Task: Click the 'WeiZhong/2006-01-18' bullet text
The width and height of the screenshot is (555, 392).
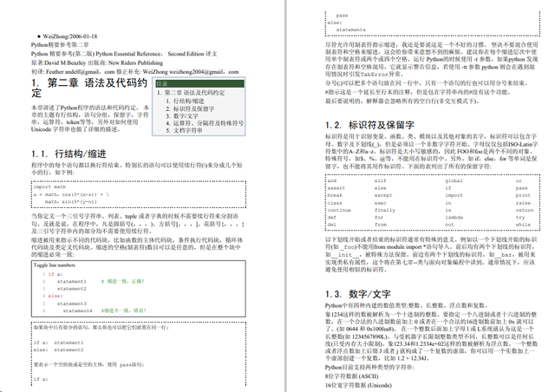Action: (x=70, y=36)
